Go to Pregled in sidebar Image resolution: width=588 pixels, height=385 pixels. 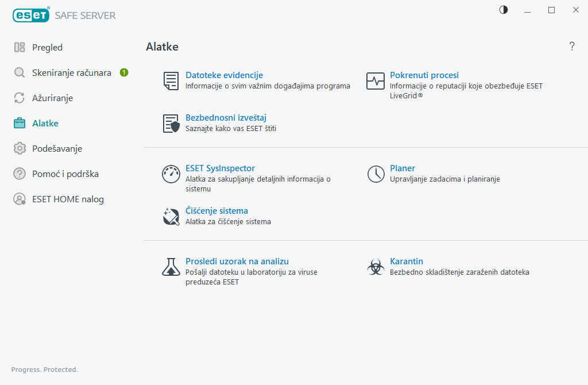[47, 48]
